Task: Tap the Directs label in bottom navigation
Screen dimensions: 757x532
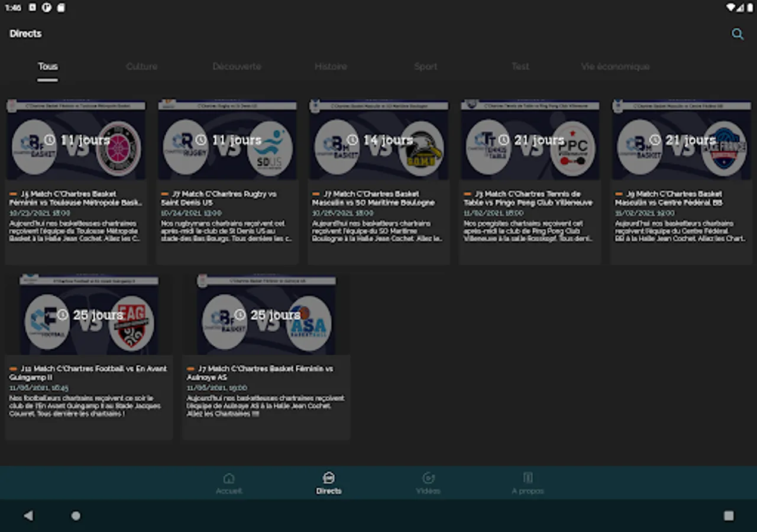Action: [329, 491]
